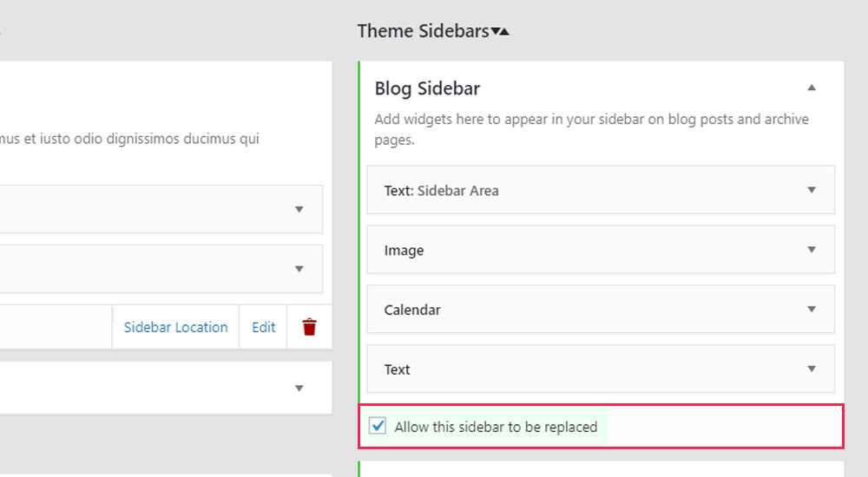
Task: Expand the bottom Text widget arrow
Action: tap(811, 369)
